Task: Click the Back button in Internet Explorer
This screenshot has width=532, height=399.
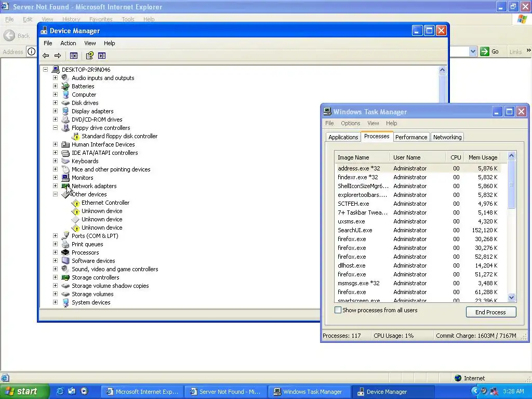Action: click(x=17, y=36)
